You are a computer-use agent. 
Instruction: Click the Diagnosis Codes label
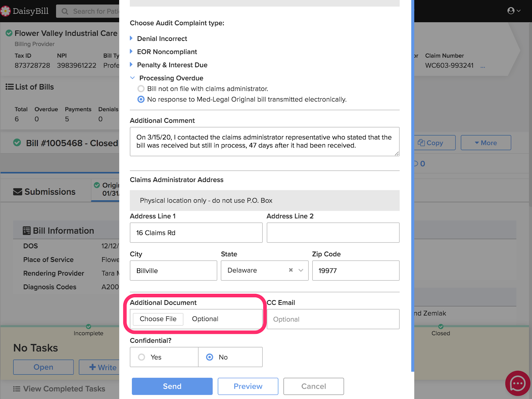point(50,287)
